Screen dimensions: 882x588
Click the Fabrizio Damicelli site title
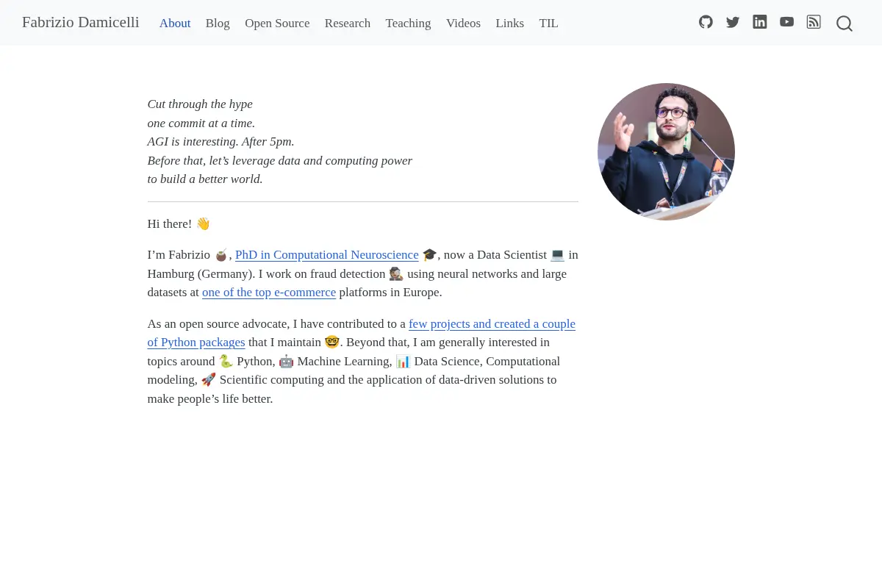(x=81, y=22)
